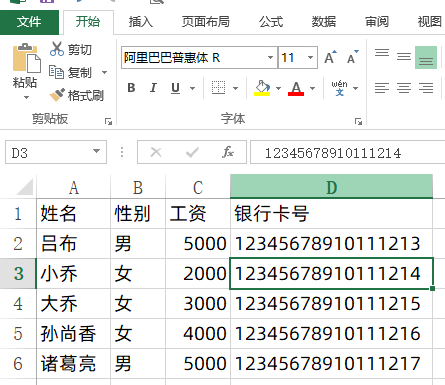Select row 3 header
Screen dimensions: 445x385
point(18,274)
